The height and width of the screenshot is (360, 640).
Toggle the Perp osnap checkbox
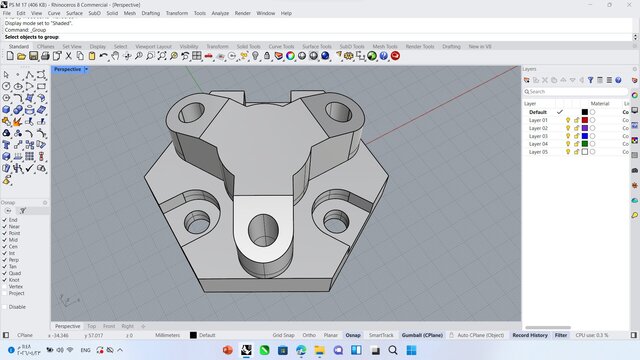(4, 260)
